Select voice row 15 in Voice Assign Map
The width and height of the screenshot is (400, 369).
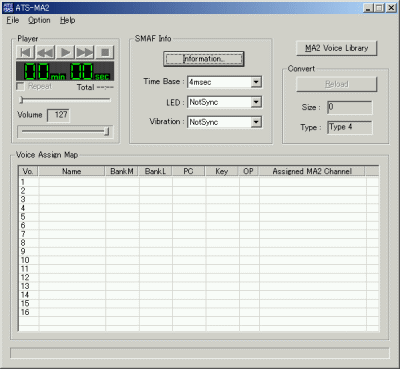(x=199, y=303)
